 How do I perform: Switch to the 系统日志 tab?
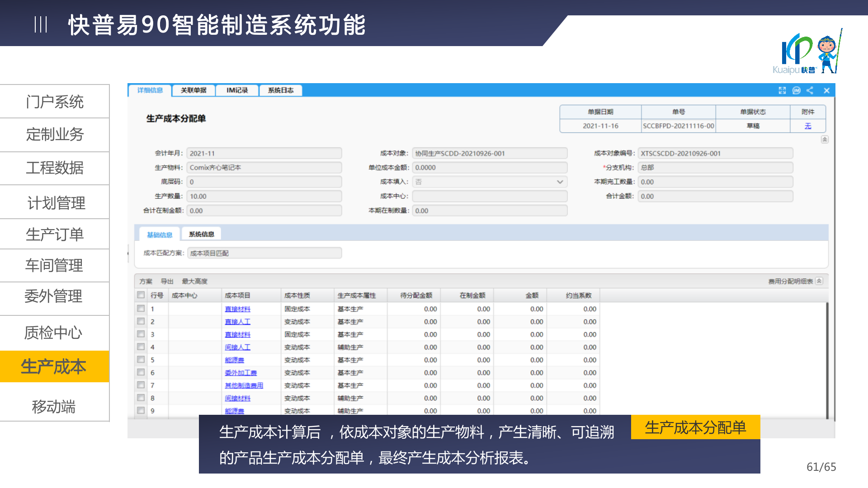tap(280, 90)
